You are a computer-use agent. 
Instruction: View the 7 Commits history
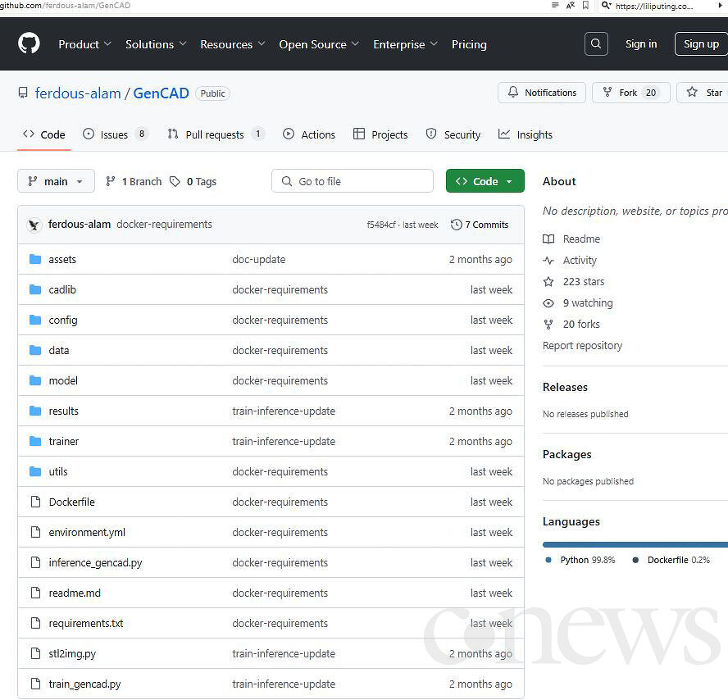pyautogui.click(x=480, y=225)
